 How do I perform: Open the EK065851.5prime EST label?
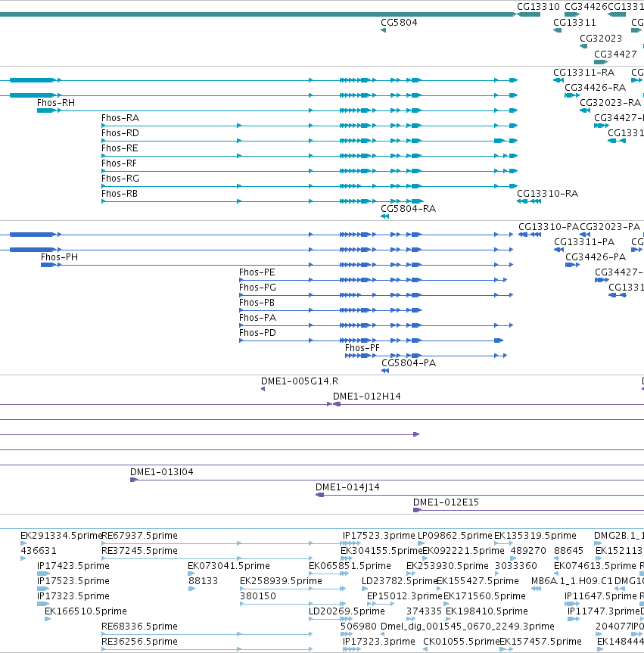pos(350,566)
